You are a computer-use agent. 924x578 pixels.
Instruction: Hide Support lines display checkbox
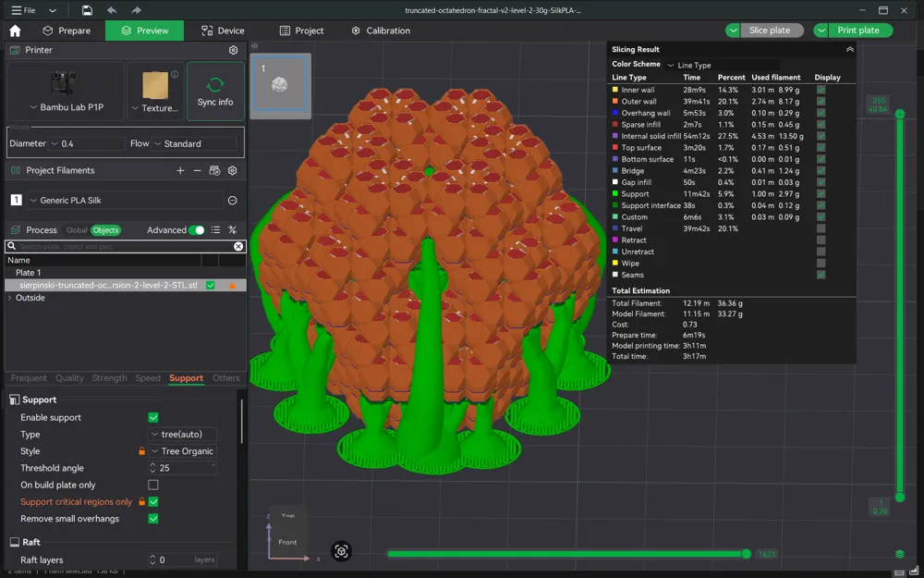coord(821,193)
